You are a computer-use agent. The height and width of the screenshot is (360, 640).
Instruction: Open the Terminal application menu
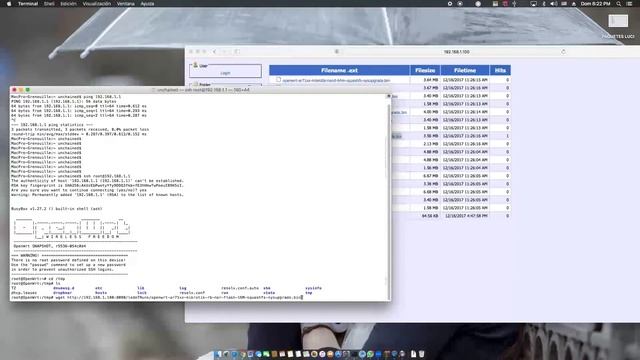coord(28,4)
